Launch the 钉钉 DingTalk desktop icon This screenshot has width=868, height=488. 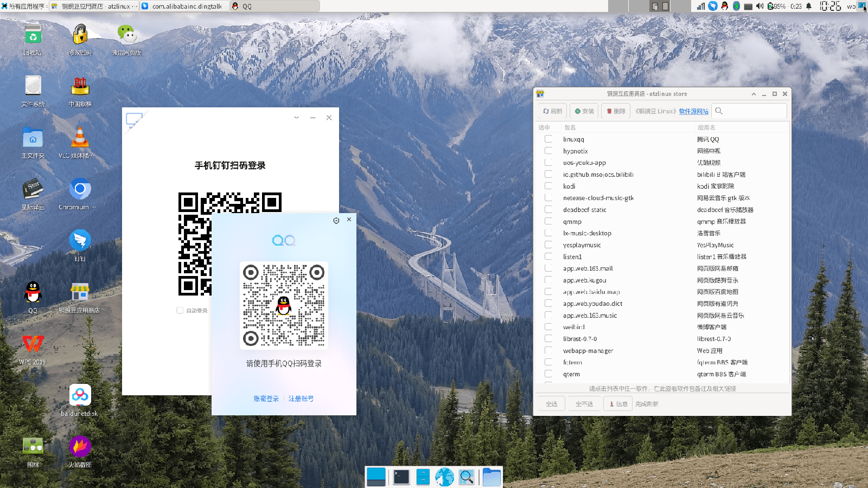80,240
